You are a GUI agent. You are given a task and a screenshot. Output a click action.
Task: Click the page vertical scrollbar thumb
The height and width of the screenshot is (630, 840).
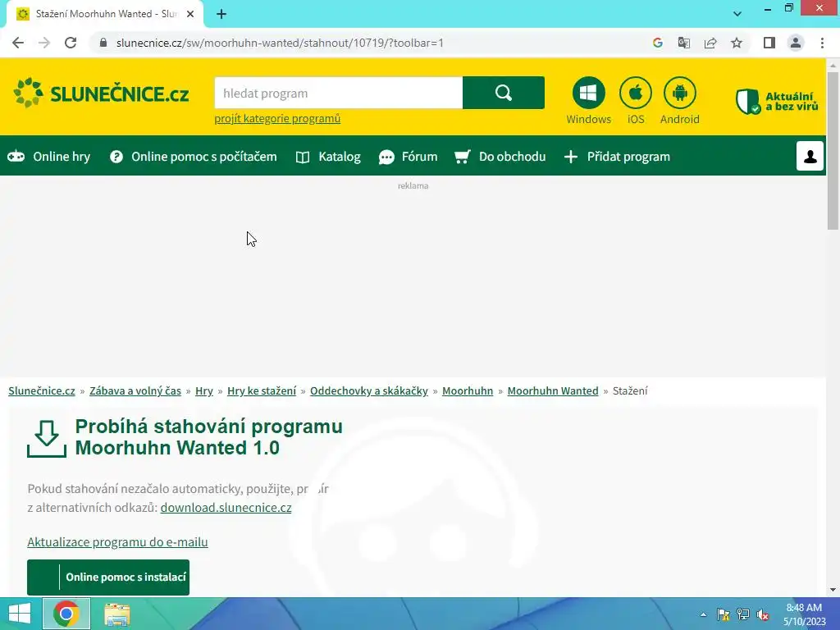tap(833, 151)
